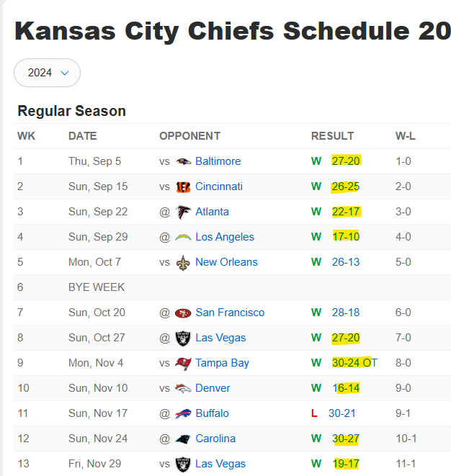Screen dimensions: 451x476
Task: Open the 30-24 OT Tampa Bay game result
Action: (x=354, y=363)
